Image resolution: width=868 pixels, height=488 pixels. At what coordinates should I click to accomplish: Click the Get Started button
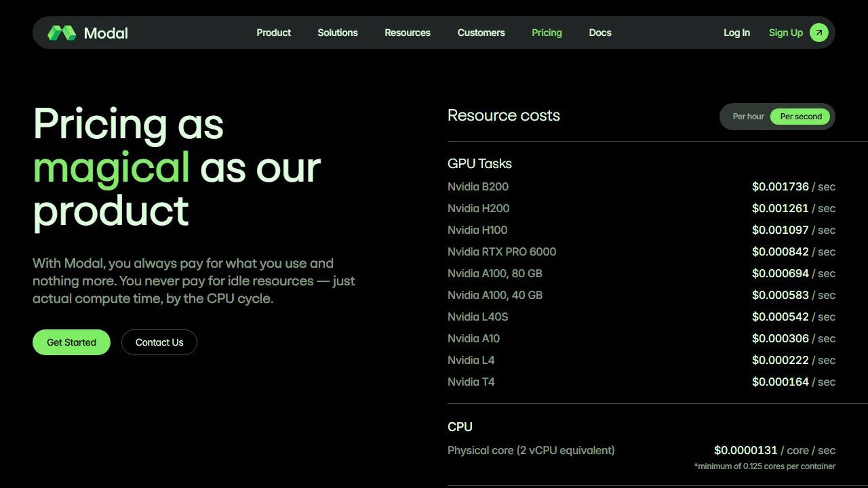tap(71, 342)
